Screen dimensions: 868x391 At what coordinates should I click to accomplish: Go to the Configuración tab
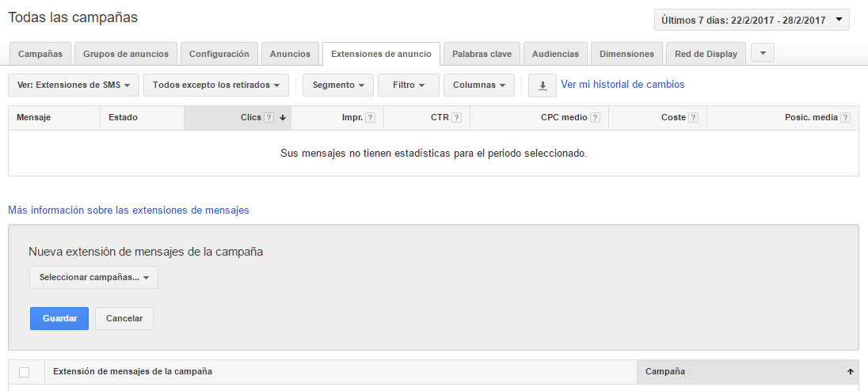point(219,54)
